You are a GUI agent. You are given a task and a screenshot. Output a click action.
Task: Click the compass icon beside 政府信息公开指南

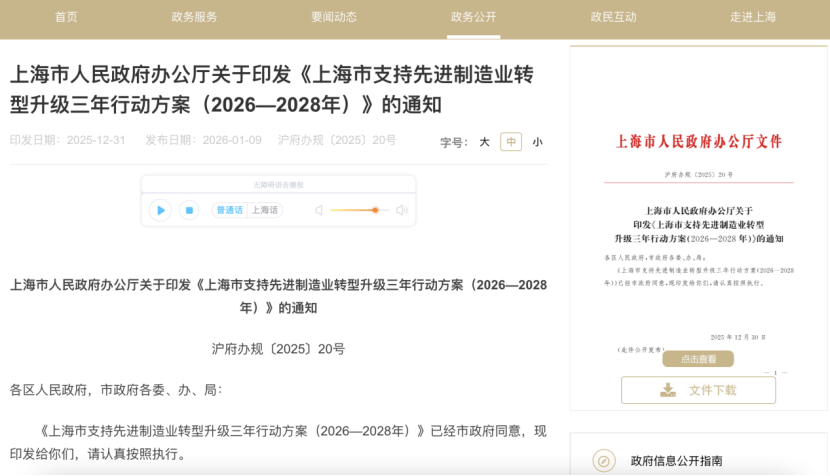pyautogui.click(x=603, y=460)
